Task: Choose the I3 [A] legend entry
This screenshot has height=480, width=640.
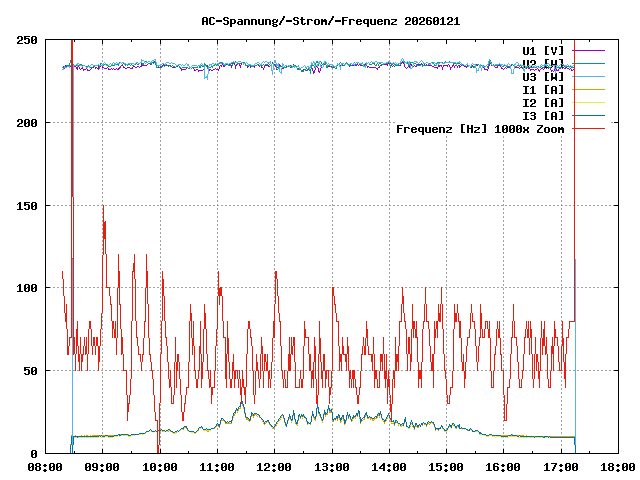Action: click(543, 115)
